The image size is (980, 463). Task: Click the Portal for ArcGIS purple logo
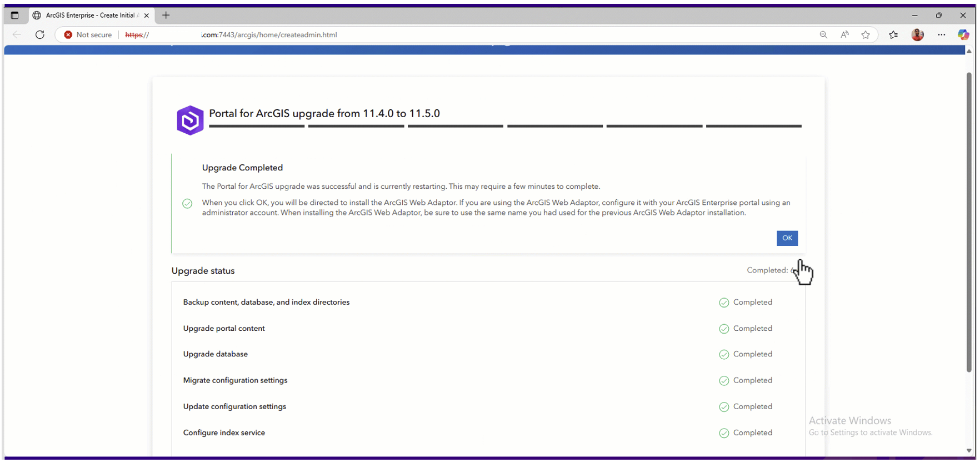pos(190,120)
